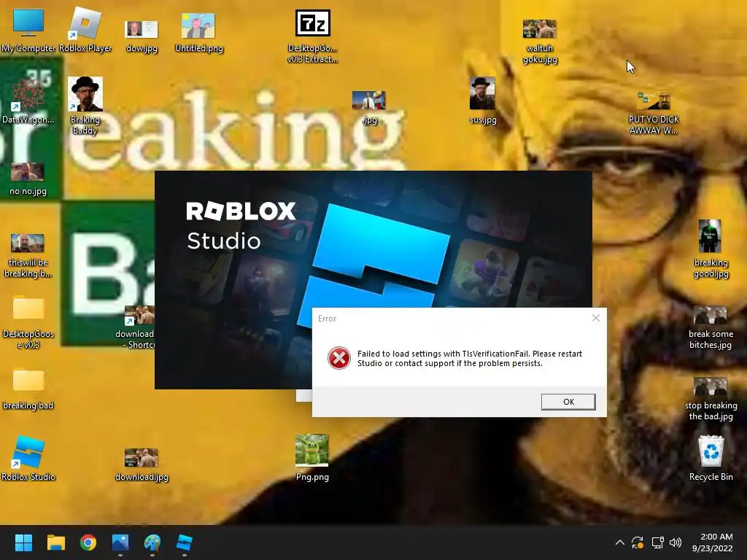
Task: Open Google Chrome from taskbar
Action: click(88, 542)
